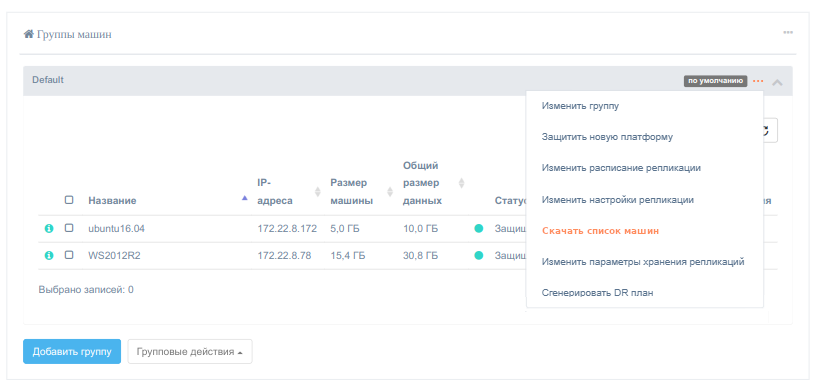Check the ubuntu16.04 row checkbox

(69, 228)
